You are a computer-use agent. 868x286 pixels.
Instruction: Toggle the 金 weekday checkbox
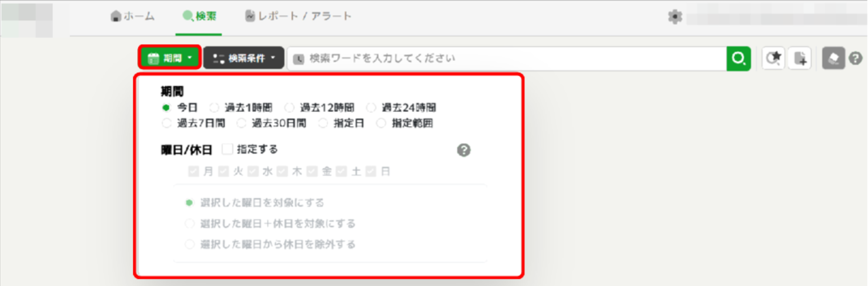[312, 171]
